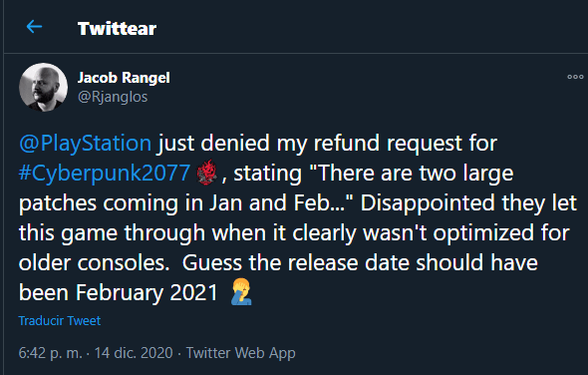The width and height of the screenshot is (588, 375).
Task: Click the word Disappointed in tweet
Action: pyautogui.click(x=428, y=203)
